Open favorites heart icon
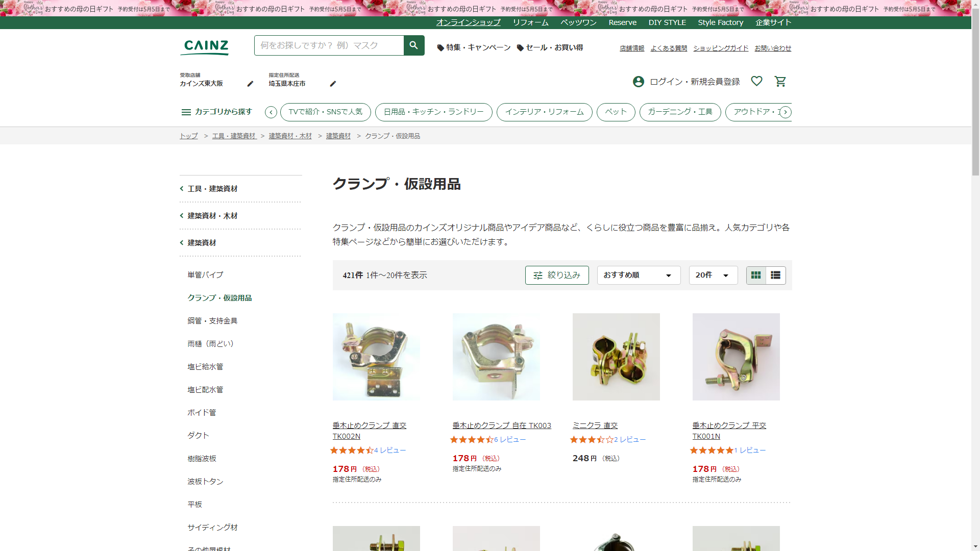The height and width of the screenshot is (551, 980). click(756, 81)
